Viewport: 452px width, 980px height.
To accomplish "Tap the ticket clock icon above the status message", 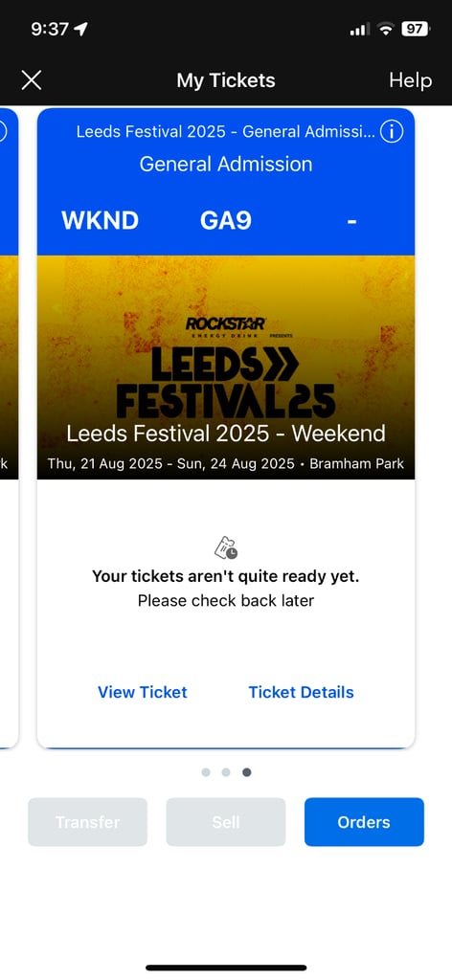I will [x=226, y=547].
